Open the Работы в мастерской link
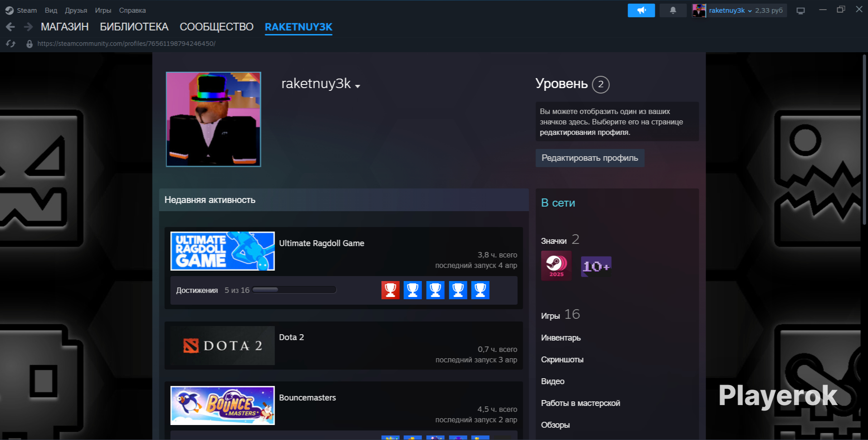868x440 pixels. coord(580,403)
